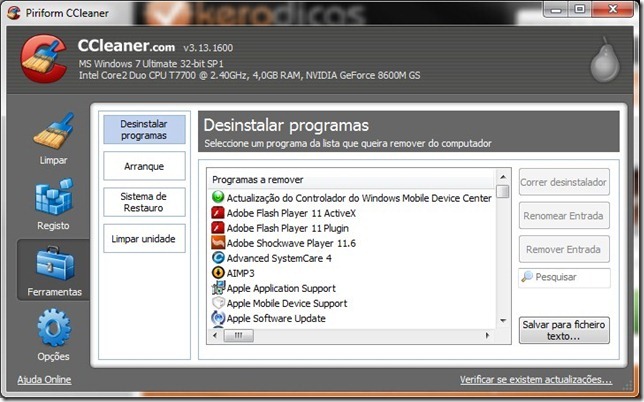Click the horizontal scroll right arrow
This screenshot has width=644, height=402.
(488, 335)
